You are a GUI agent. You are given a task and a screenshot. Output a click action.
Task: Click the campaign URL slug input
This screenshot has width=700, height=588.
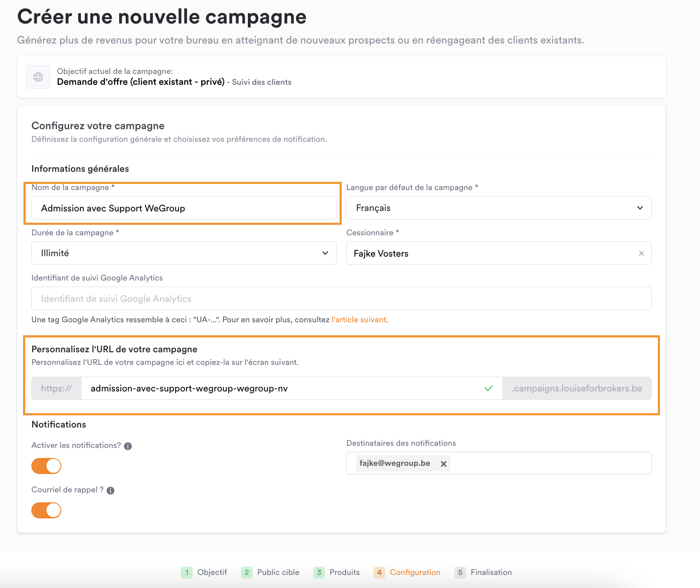point(292,388)
